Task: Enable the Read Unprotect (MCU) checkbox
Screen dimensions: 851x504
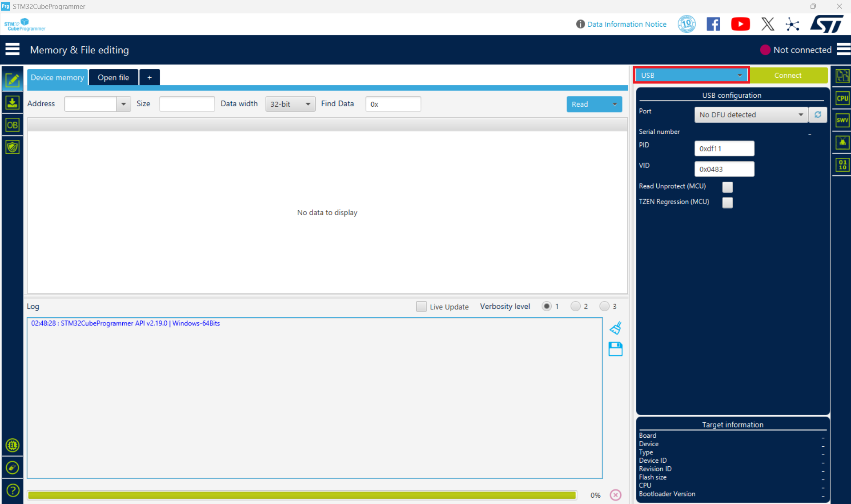Action: [x=727, y=187]
